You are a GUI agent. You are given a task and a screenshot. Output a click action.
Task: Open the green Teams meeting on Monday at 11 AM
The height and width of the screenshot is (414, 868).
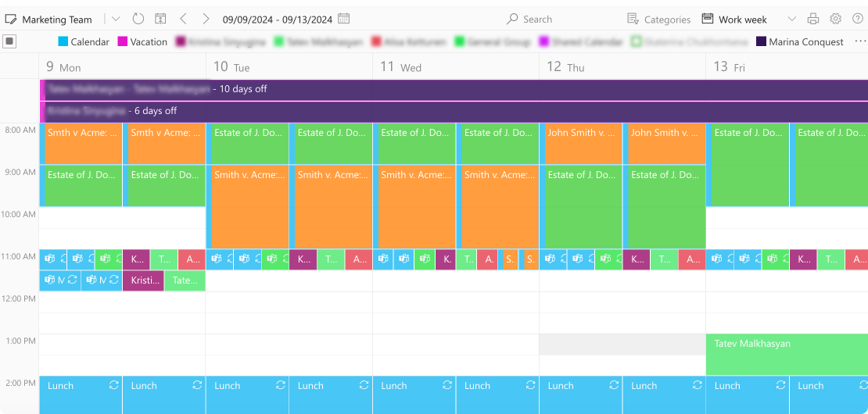(109, 259)
